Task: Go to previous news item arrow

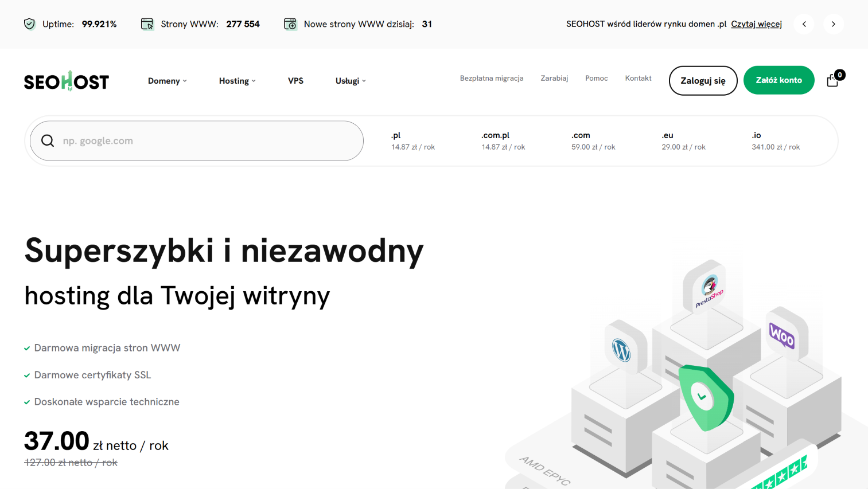Action: click(804, 24)
